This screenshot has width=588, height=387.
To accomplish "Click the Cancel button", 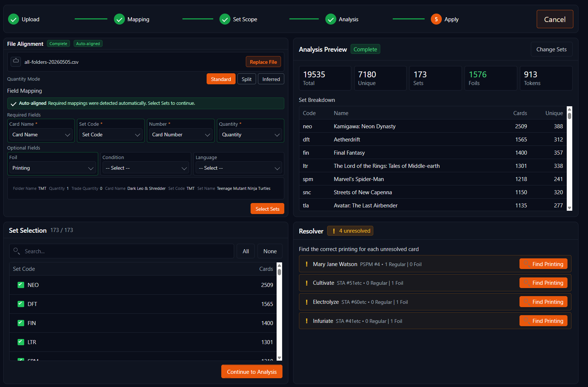I will coord(555,19).
